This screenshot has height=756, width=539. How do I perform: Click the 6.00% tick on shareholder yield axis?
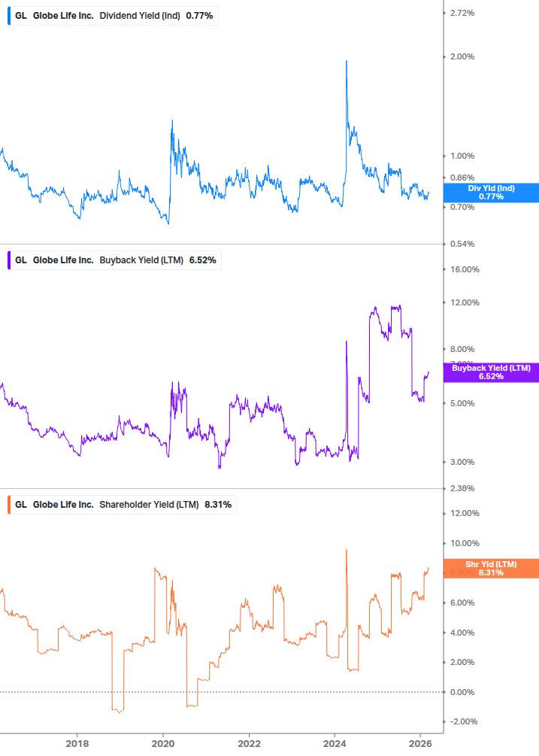click(x=462, y=603)
